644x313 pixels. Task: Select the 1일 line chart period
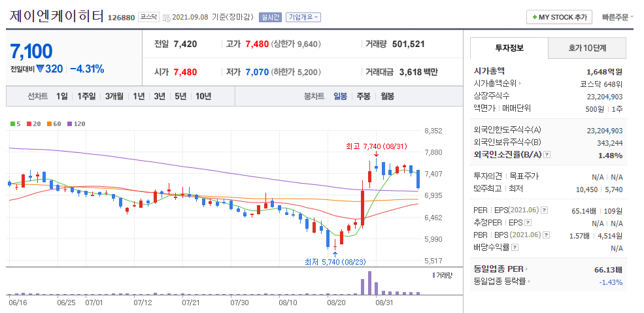[x=62, y=97]
